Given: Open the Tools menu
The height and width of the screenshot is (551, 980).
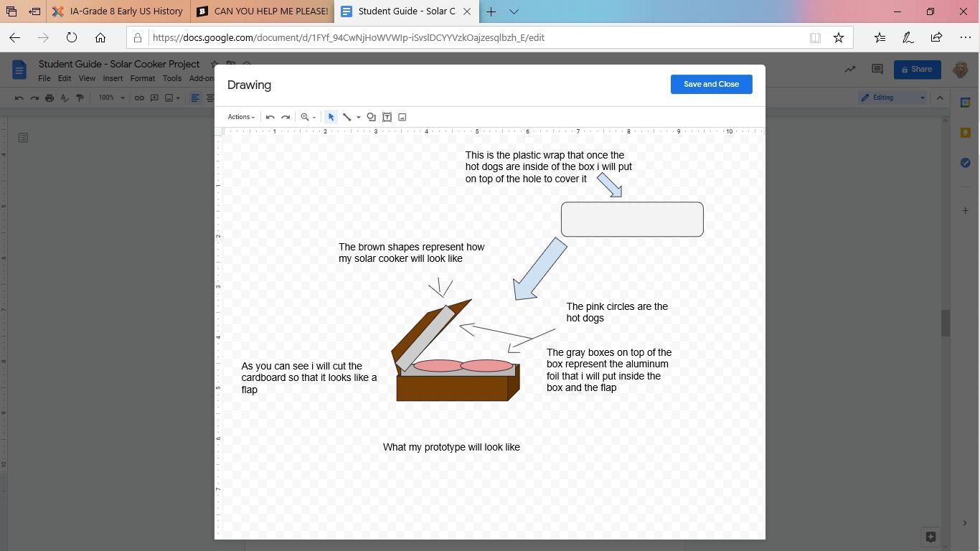Looking at the screenshot, I should pos(171,78).
